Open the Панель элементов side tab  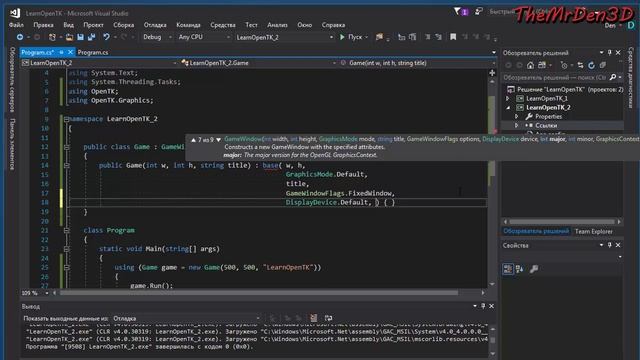click(x=12, y=144)
